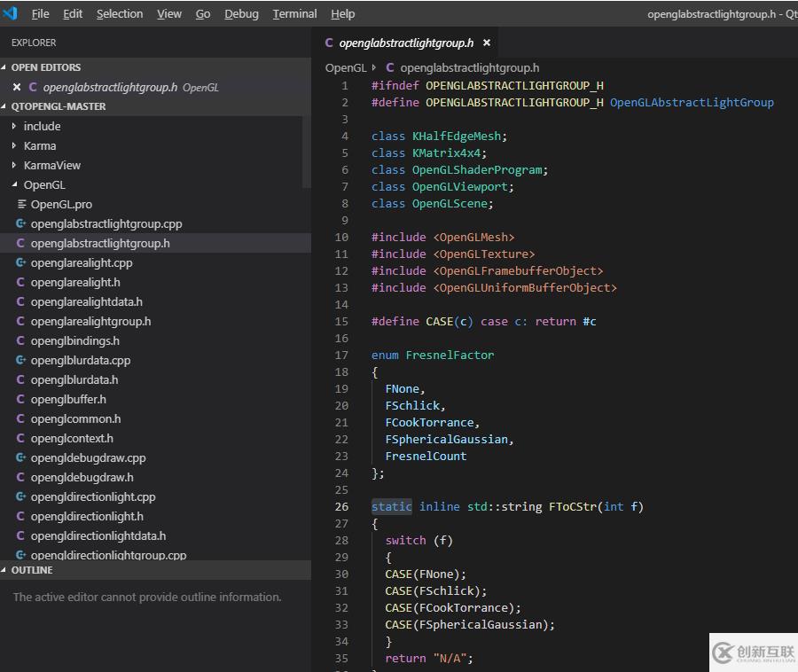Click the opengldirectionlight.h file icon
The width and height of the screenshot is (798, 672).
pos(20,516)
